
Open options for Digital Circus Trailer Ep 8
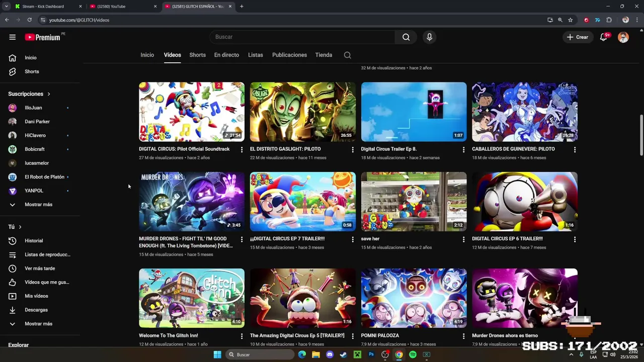tap(463, 150)
